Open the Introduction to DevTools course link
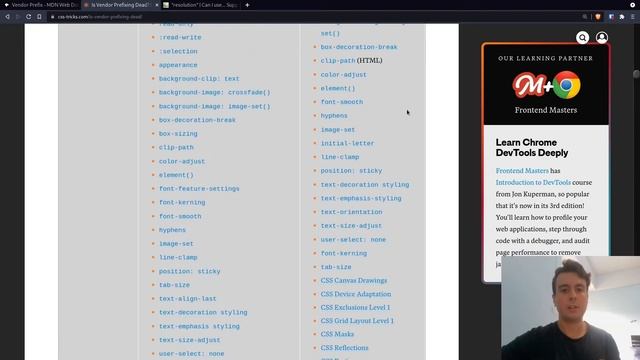Screen dimensions: 640x360 [x=533, y=182]
